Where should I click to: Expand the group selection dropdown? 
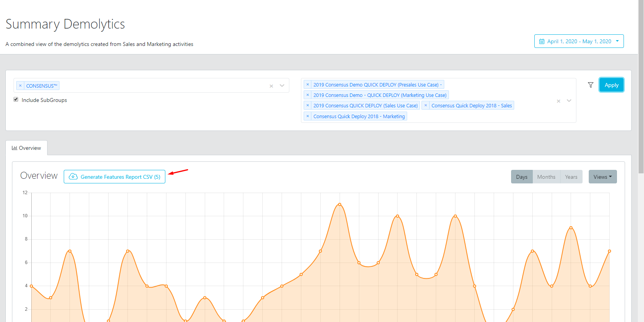click(x=282, y=86)
